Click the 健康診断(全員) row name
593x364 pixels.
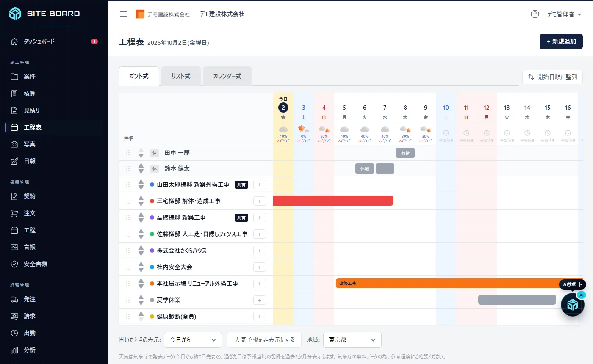[x=176, y=317]
